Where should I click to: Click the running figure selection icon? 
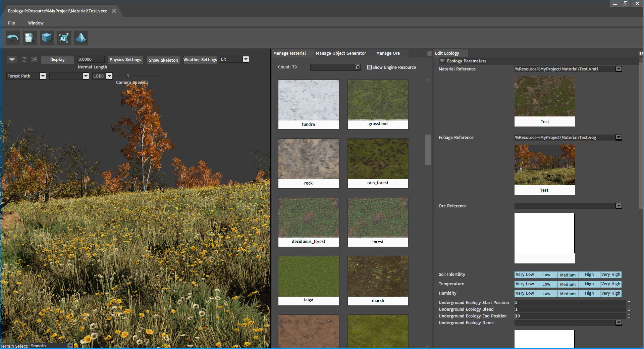(34, 59)
